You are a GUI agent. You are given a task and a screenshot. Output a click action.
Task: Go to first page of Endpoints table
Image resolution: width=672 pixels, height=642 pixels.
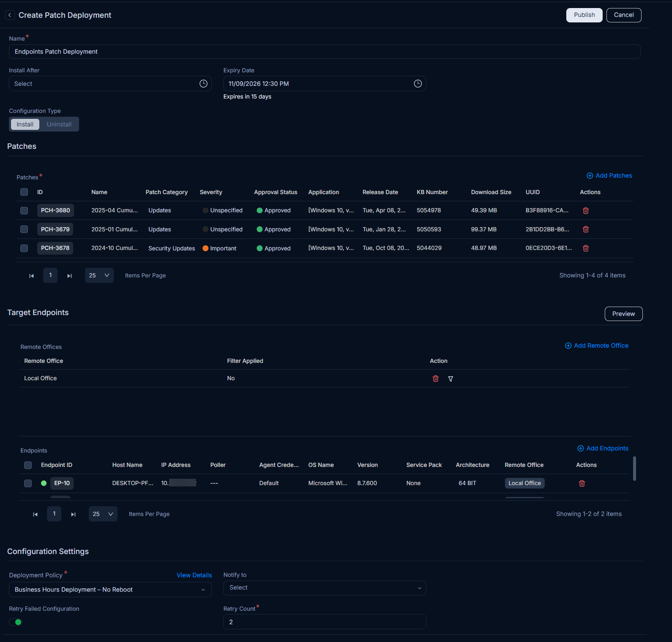tap(35, 514)
